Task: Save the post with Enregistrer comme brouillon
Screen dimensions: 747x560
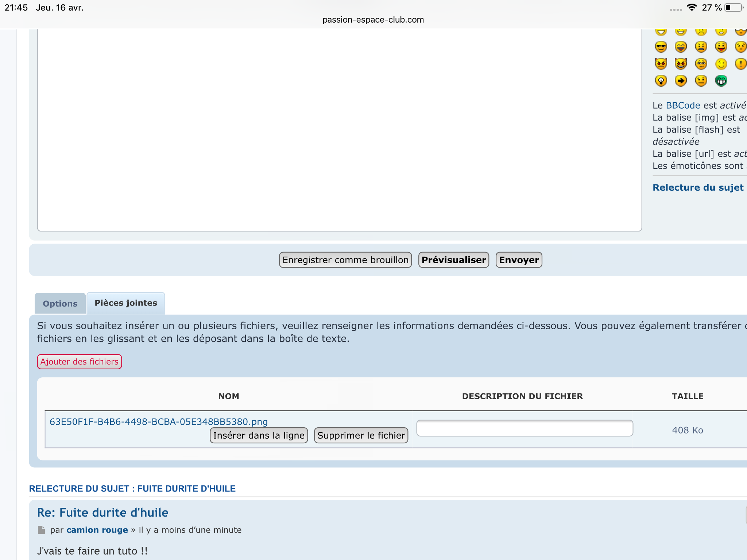Action: click(x=345, y=260)
